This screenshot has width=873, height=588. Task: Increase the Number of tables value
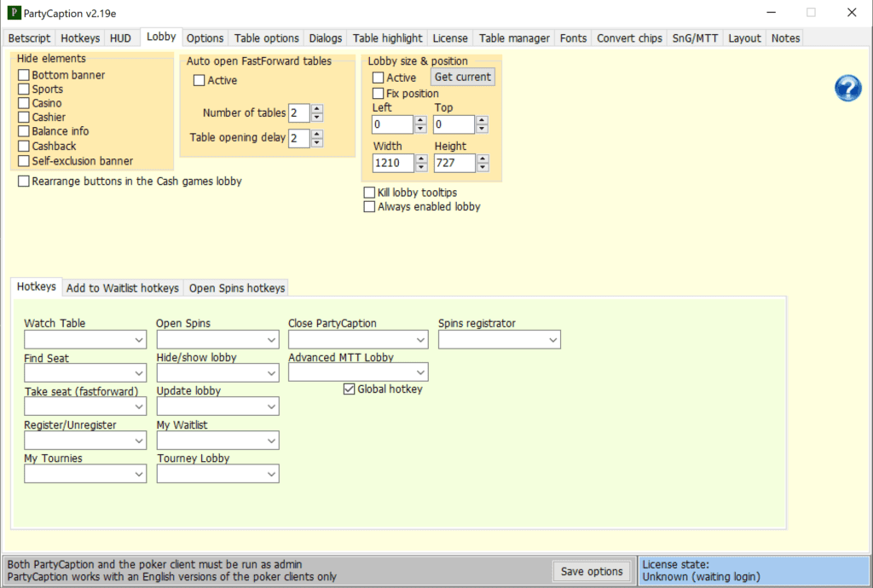[317, 108]
